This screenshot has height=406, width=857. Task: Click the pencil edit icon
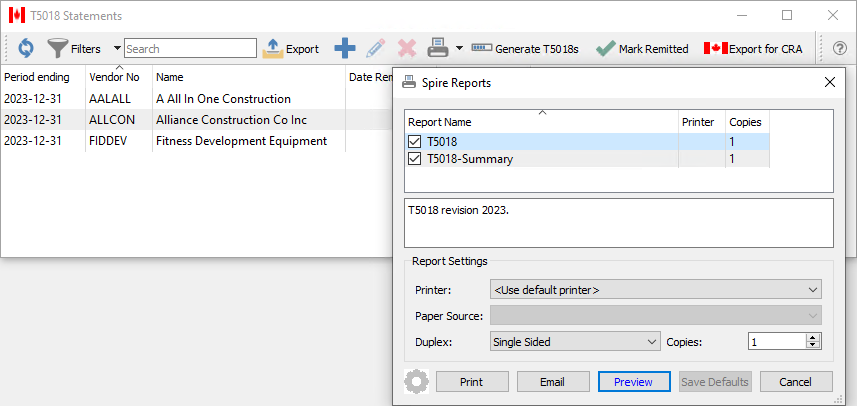375,49
